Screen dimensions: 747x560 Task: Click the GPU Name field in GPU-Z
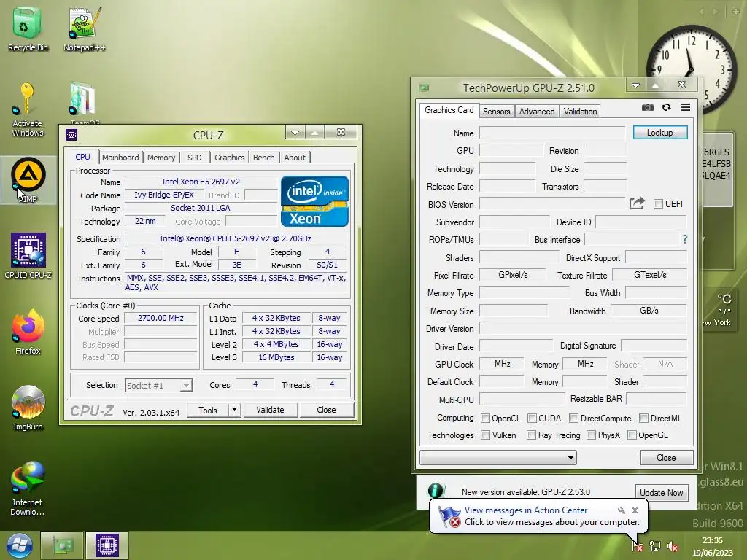552,133
